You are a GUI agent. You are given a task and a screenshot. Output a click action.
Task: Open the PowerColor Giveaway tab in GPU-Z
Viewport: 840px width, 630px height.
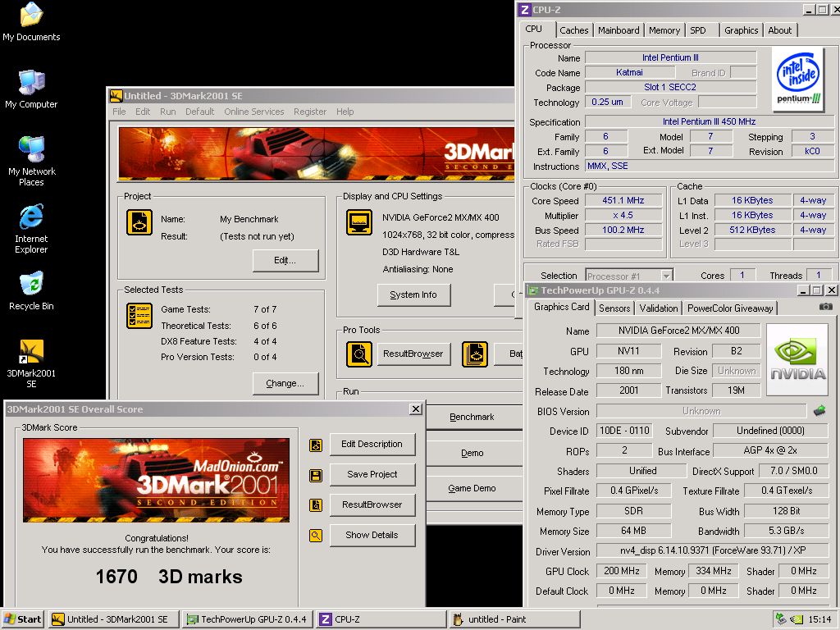click(730, 308)
